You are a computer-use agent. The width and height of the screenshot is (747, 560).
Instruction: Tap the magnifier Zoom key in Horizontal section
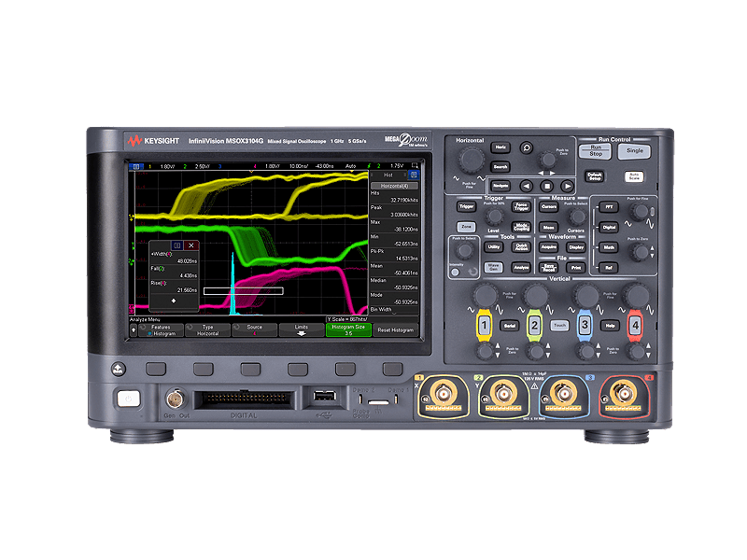[527, 148]
